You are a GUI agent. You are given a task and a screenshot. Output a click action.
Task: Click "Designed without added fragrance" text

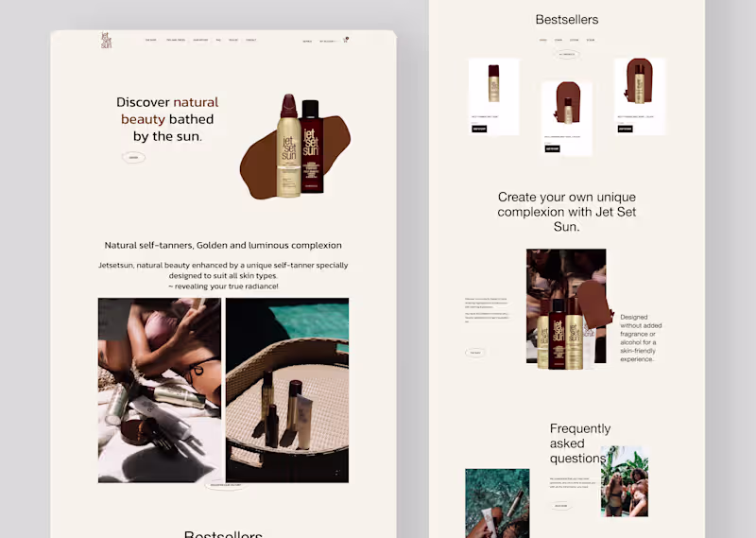point(641,338)
